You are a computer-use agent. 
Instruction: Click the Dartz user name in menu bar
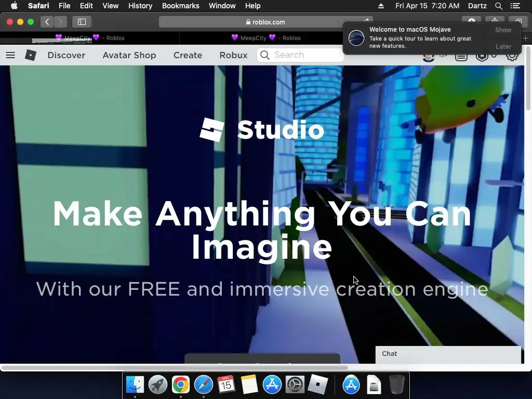coord(477,6)
